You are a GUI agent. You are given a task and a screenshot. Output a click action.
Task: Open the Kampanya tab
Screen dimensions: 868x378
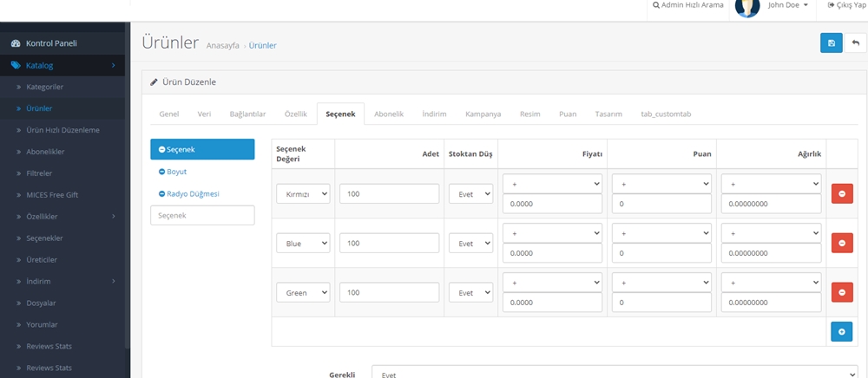click(x=483, y=114)
